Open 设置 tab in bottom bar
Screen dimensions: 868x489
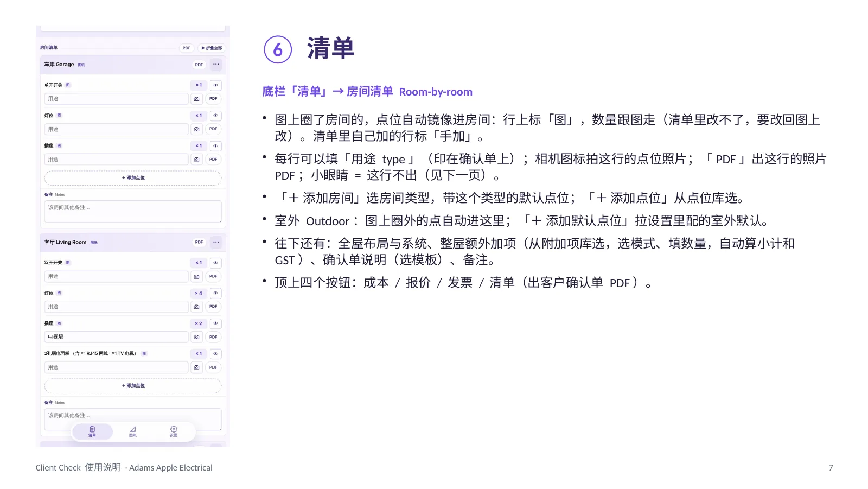tap(174, 431)
